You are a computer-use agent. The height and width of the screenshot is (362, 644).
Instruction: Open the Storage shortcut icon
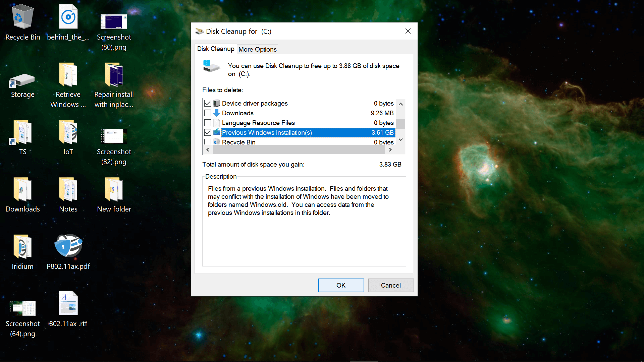(x=22, y=80)
